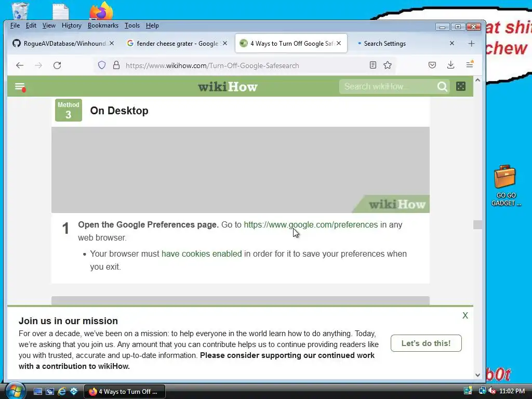Open the Recycle Bin desktop icon
The width and height of the screenshot is (532, 399).
[x=20, y=11]
